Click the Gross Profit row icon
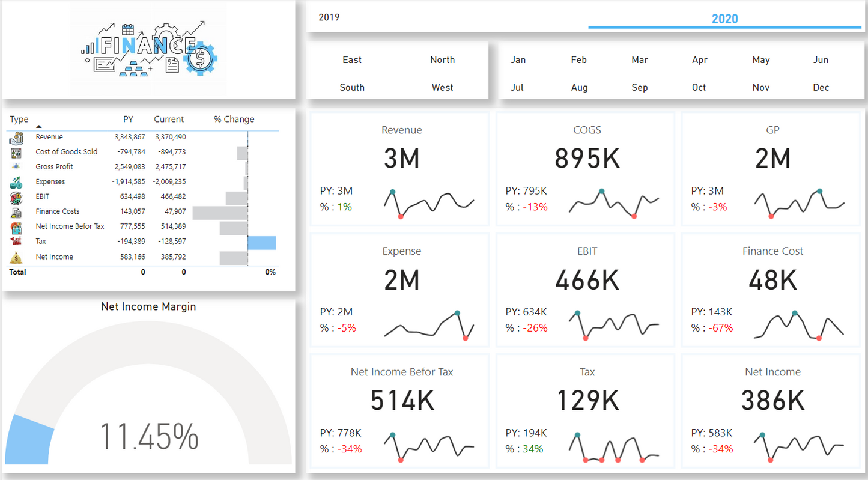 click(x=16, y=167)
